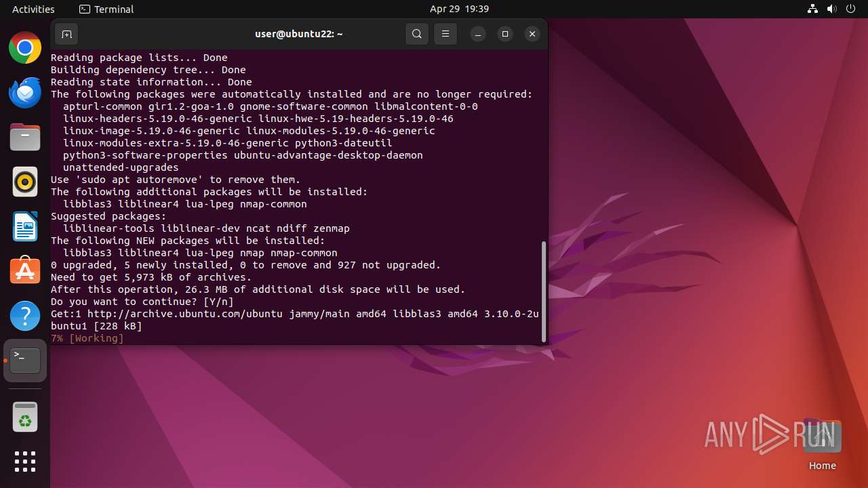Screen dimensions: 868x488
Task: Click the 'Reading package lists... Done' line
Action: click(x=139, y=58)
